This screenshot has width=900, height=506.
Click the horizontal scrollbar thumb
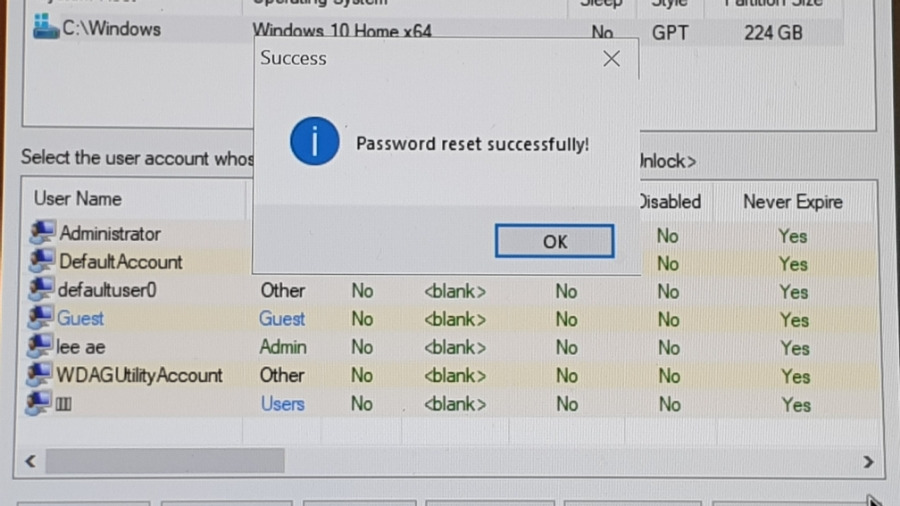(165, 461)
